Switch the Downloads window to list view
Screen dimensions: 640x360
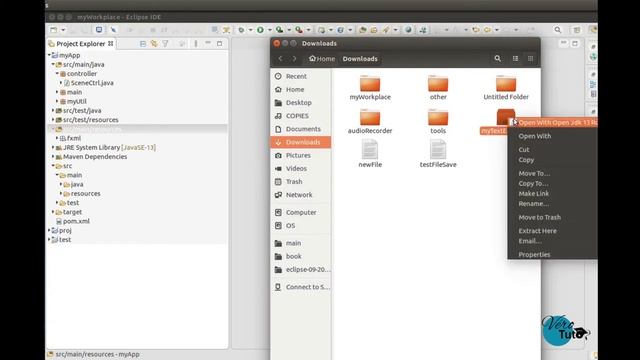(x=516, y=58)
